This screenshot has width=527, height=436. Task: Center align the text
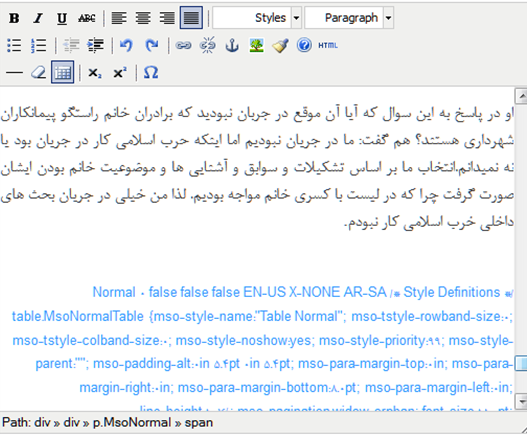tap(143, 18)
